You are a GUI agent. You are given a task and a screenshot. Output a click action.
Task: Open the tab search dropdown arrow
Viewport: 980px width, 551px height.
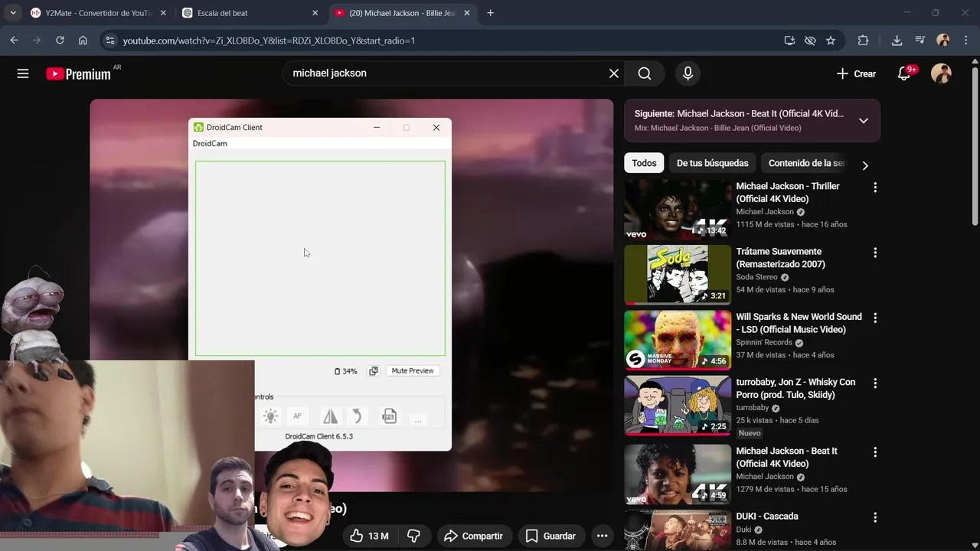tap(13, 13)
